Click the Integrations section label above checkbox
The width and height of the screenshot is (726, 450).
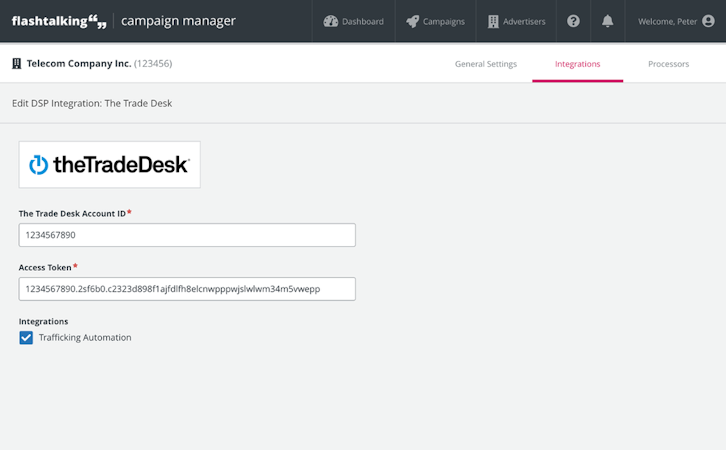[44, 321]
